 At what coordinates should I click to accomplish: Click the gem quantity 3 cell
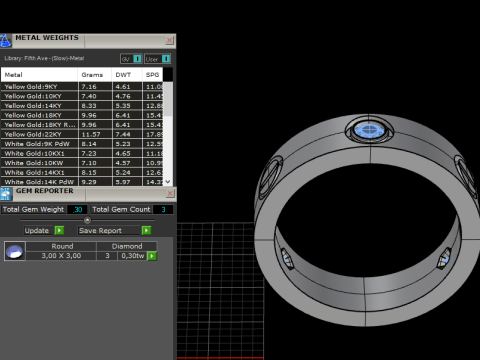(107, 256)
